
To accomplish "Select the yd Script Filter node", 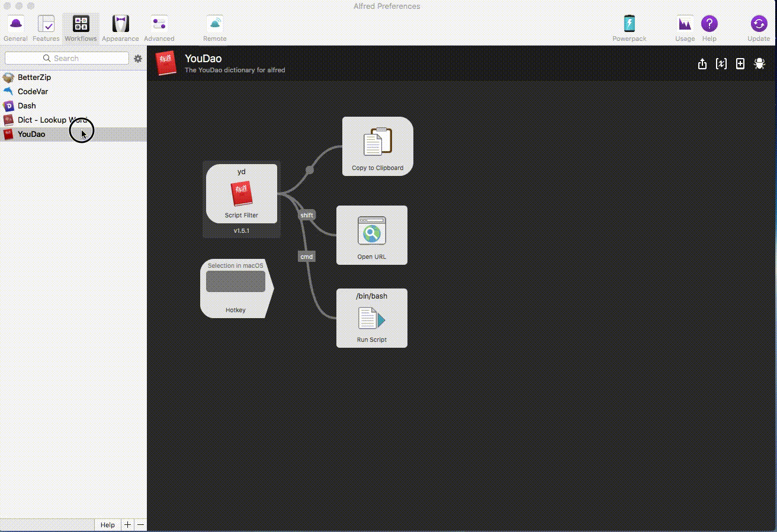I will point(242,194).
